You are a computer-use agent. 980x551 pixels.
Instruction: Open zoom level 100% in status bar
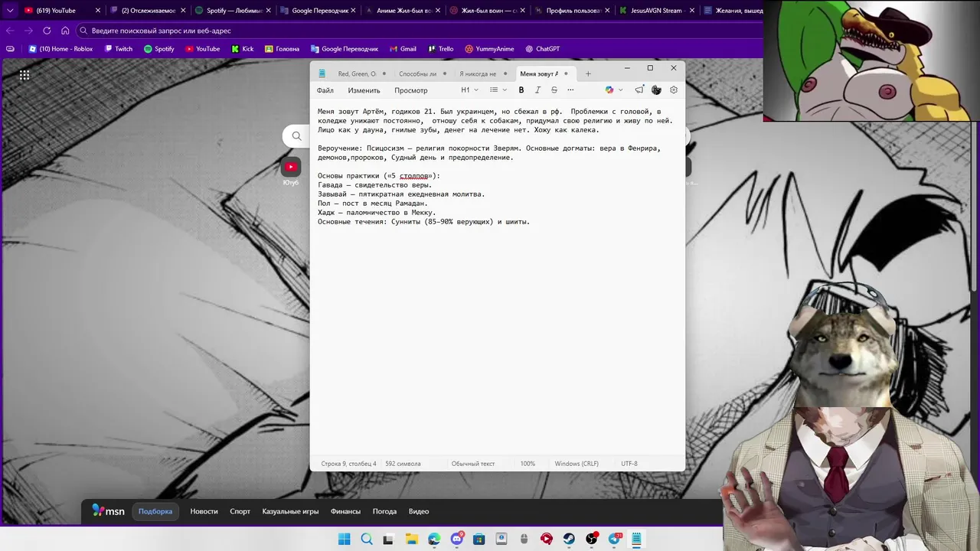[x=528, y=464]
